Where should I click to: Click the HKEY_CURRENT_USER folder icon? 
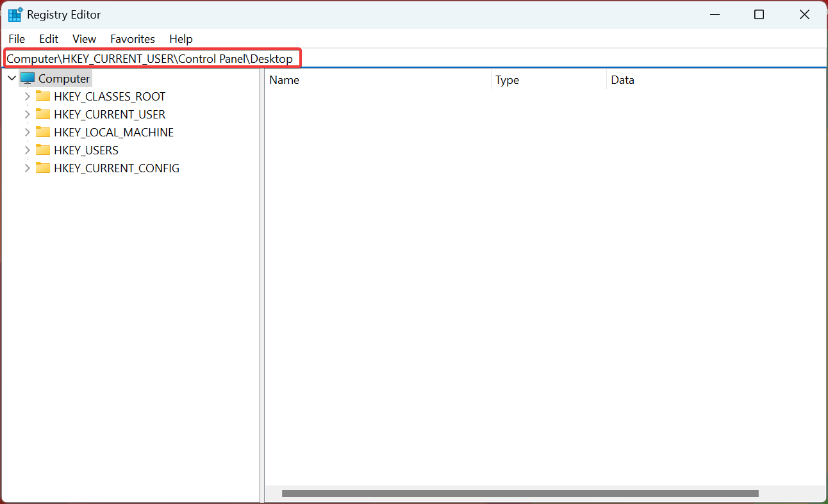click(43, 114)
